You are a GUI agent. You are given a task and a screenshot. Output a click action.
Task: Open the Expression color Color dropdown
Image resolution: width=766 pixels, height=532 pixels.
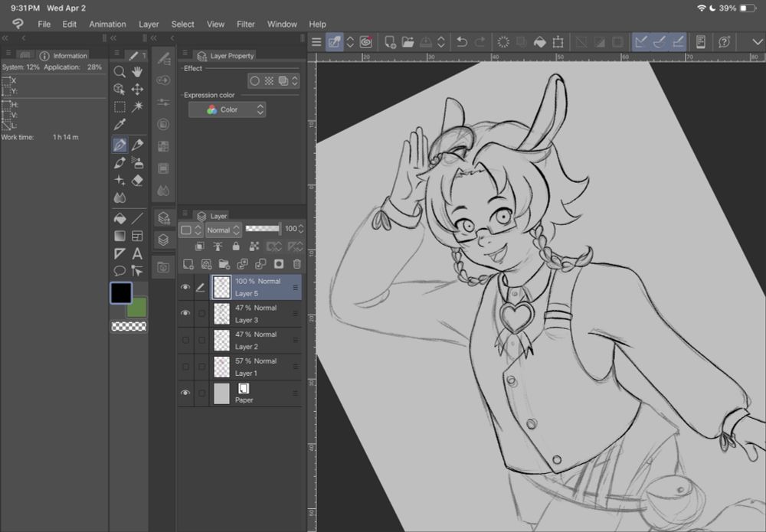(228, 109)
